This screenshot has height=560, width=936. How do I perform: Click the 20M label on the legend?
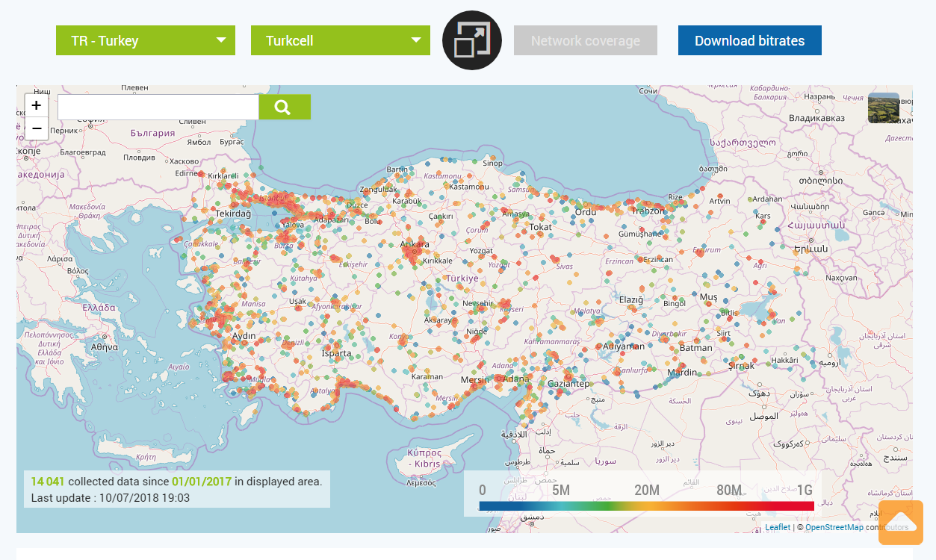click(x=647, y=491)
